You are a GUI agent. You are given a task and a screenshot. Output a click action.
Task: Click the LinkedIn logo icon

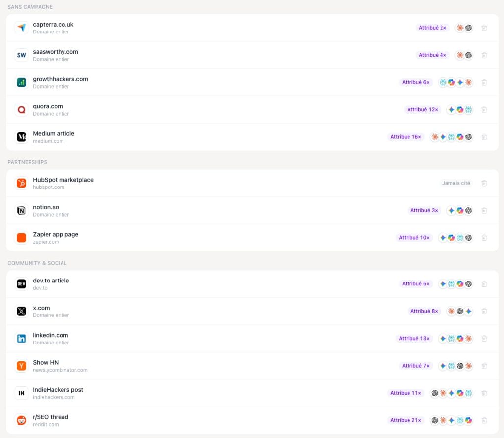[22, 339]
